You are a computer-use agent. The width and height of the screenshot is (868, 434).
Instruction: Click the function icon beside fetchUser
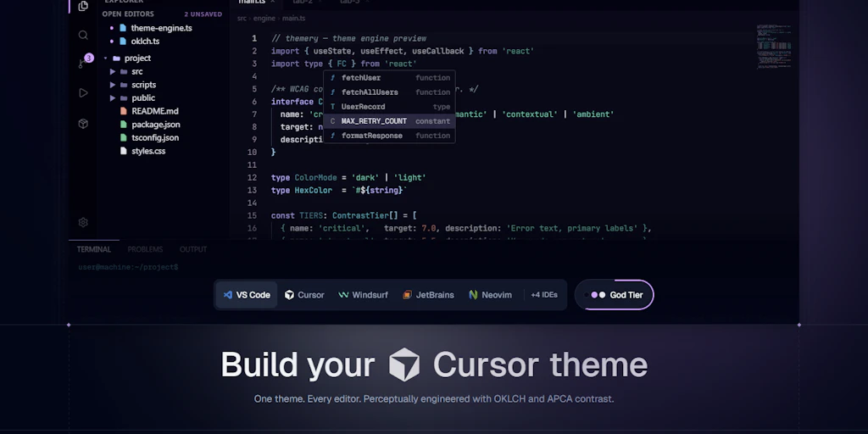(x=332, y=78)
